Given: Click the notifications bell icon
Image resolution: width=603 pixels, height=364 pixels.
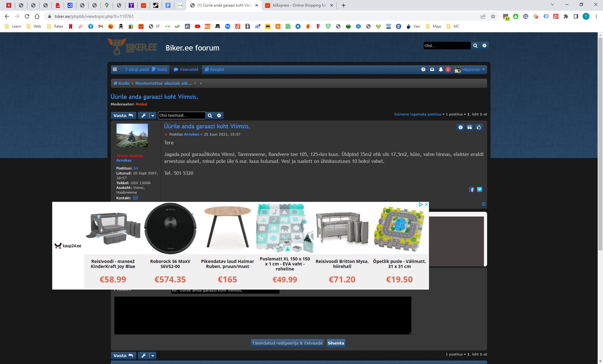Looking at the screenshot, I should [x=441, y=69].
